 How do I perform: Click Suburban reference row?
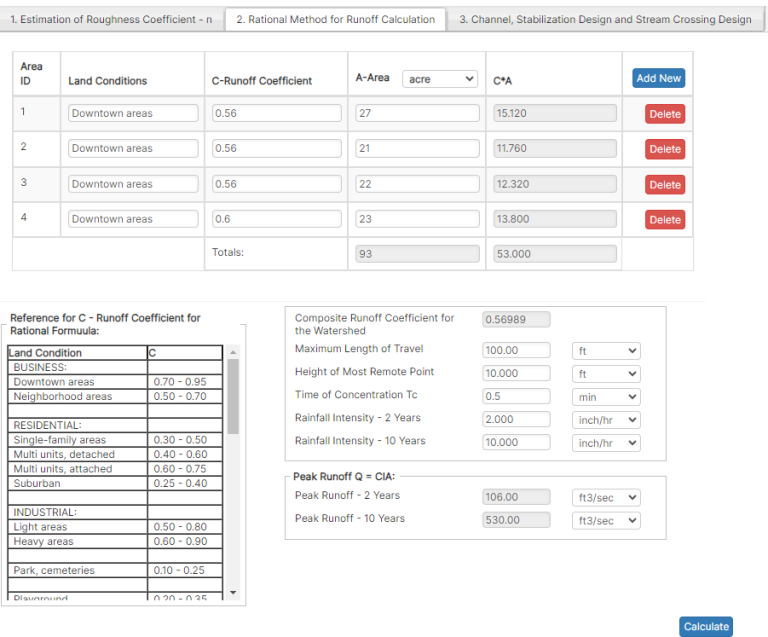(115, 483)
